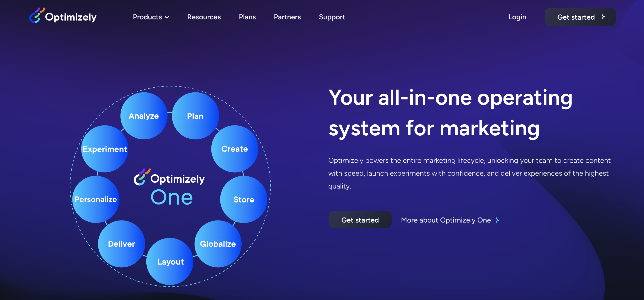644x300 pixels.
Task: Select the Plans navigation item
Action: [247, 17]
